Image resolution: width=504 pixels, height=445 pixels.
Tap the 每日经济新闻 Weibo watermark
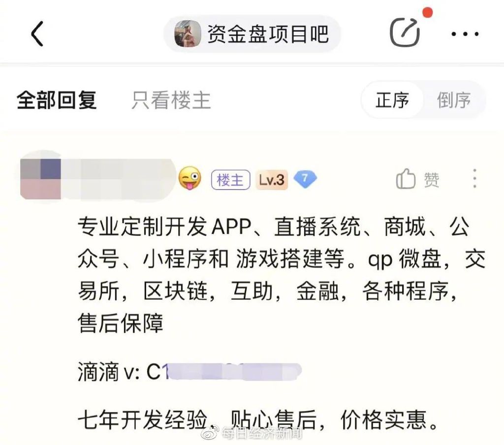point(251,433)
